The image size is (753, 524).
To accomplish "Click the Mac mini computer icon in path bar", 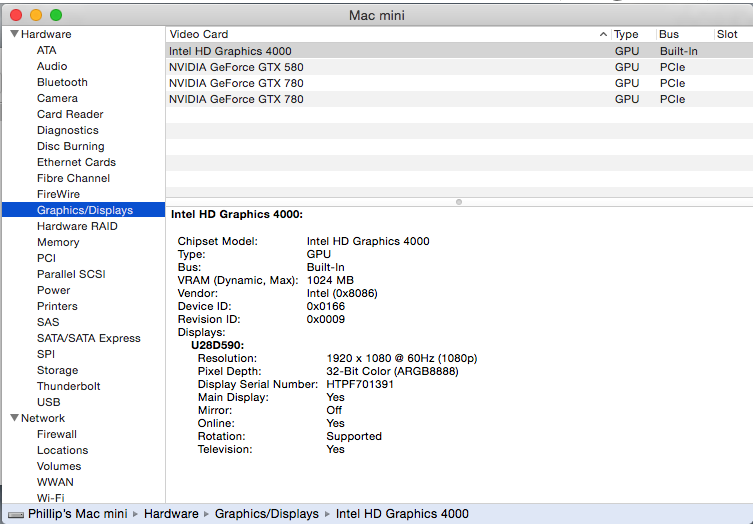I will click(16, 514).
